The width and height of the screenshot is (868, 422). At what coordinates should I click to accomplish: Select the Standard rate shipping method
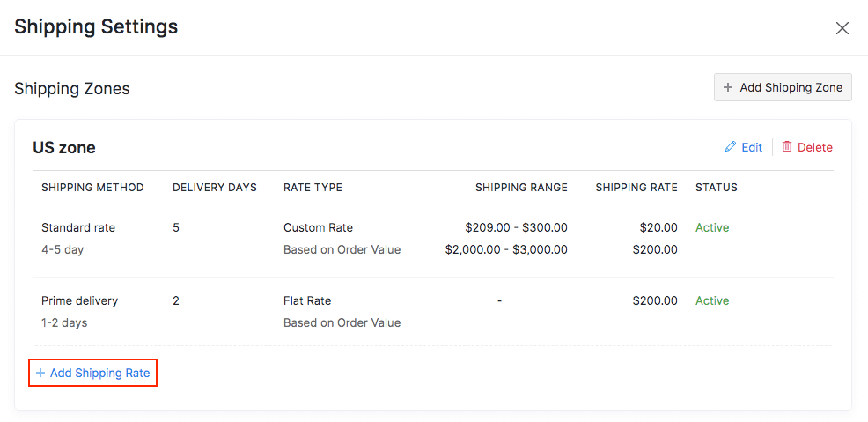[78, 227]
